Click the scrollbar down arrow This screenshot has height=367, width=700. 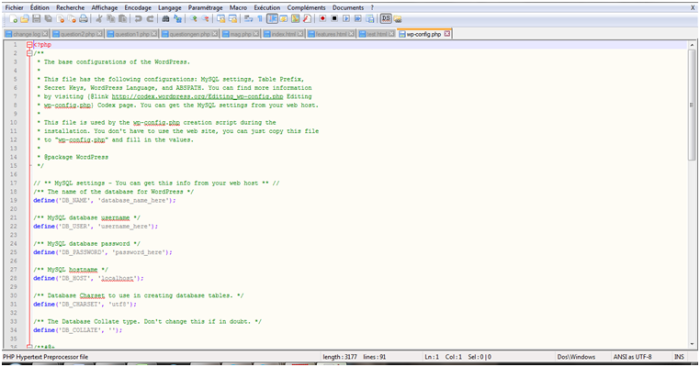tap(692, 344)
